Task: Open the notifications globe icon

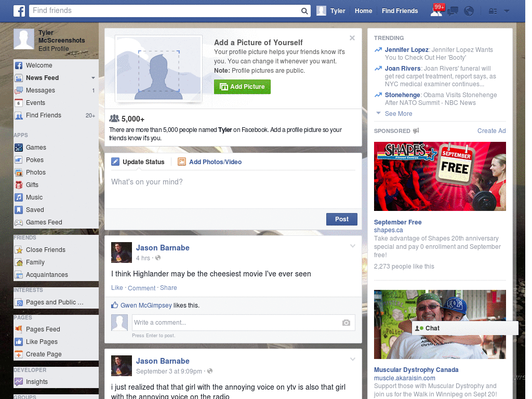Action: (469, 11)
